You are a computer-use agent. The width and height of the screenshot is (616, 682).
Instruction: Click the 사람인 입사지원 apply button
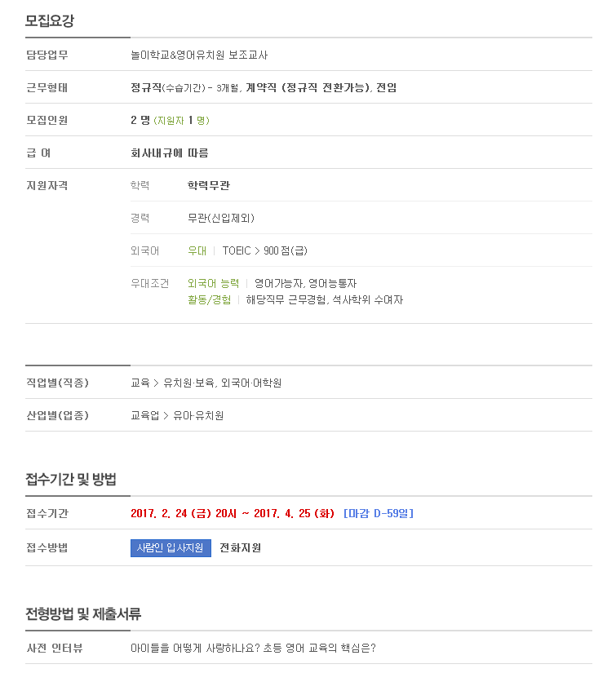tap(171, 548)
